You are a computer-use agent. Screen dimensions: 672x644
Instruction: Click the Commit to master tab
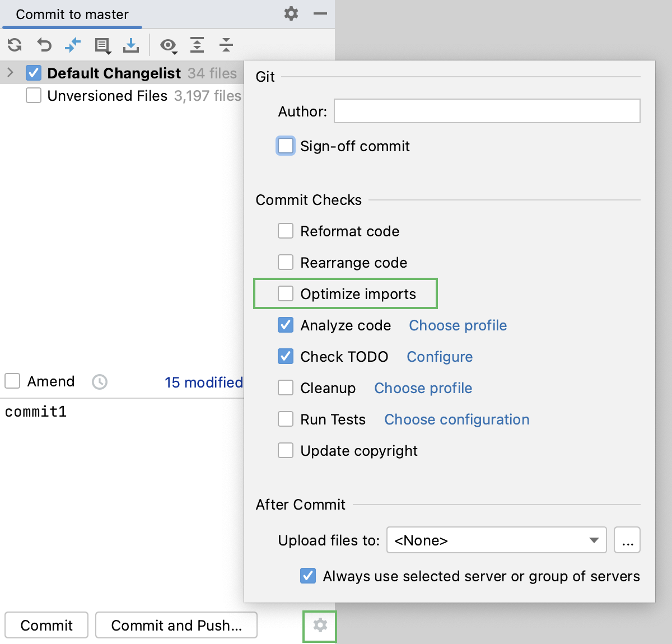(72, 13)
